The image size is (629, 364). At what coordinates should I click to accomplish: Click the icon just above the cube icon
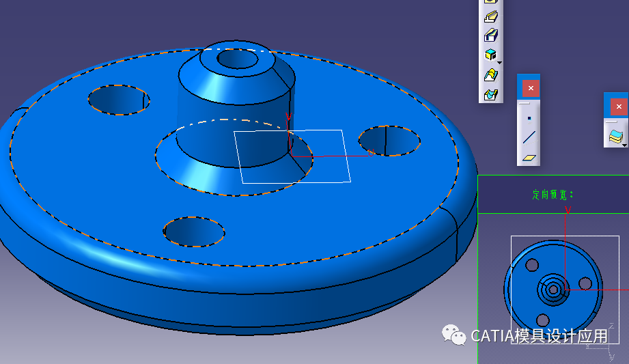(x=490, y=36)
